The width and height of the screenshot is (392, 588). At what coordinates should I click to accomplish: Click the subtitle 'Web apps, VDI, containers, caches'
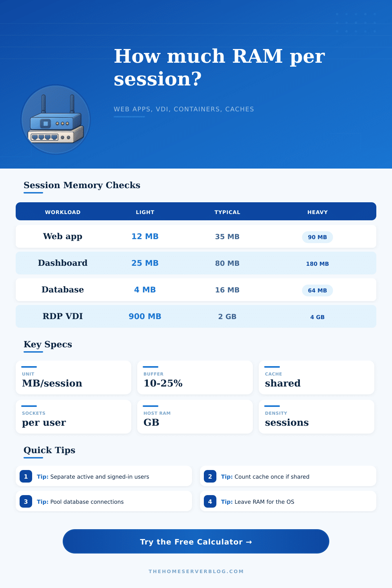coord(184,109)
